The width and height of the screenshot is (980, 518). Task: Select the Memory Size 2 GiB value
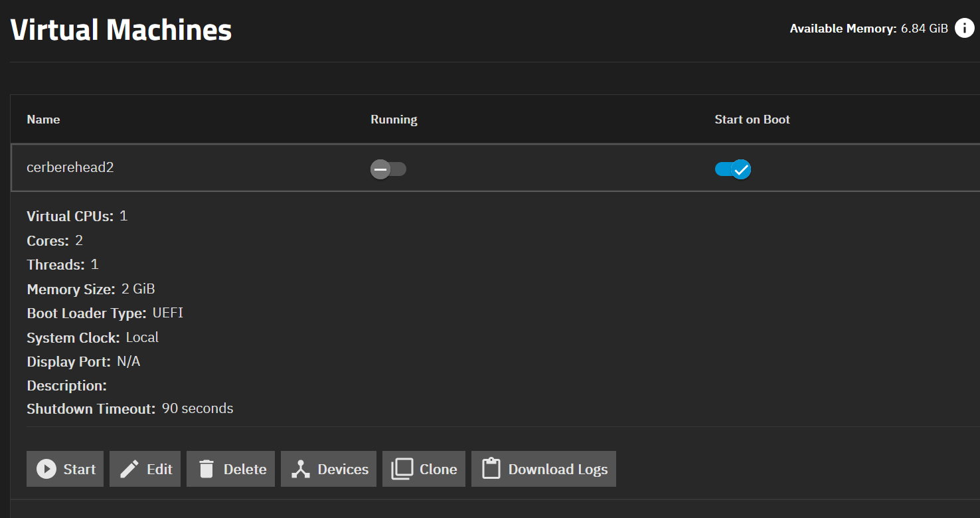[x=138, y=289]
